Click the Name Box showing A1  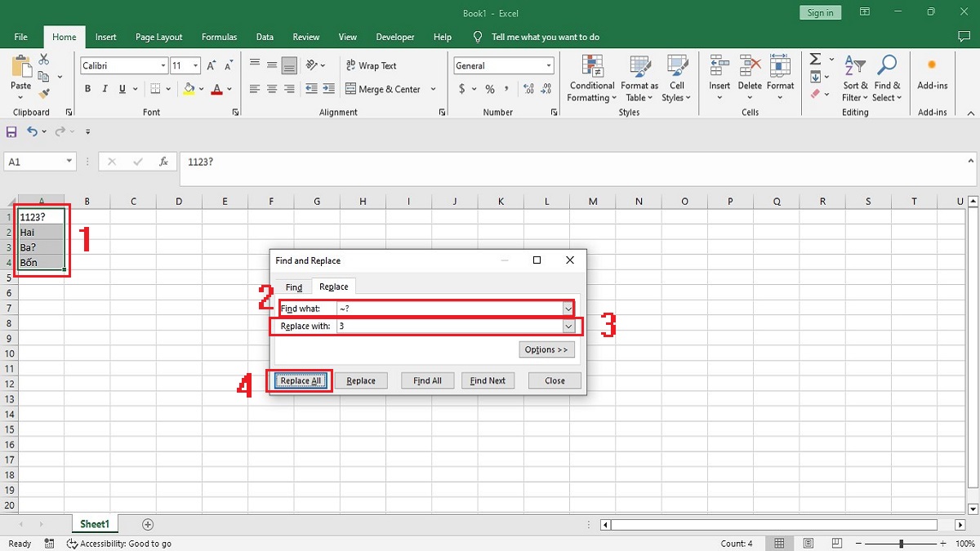[40, 162]
